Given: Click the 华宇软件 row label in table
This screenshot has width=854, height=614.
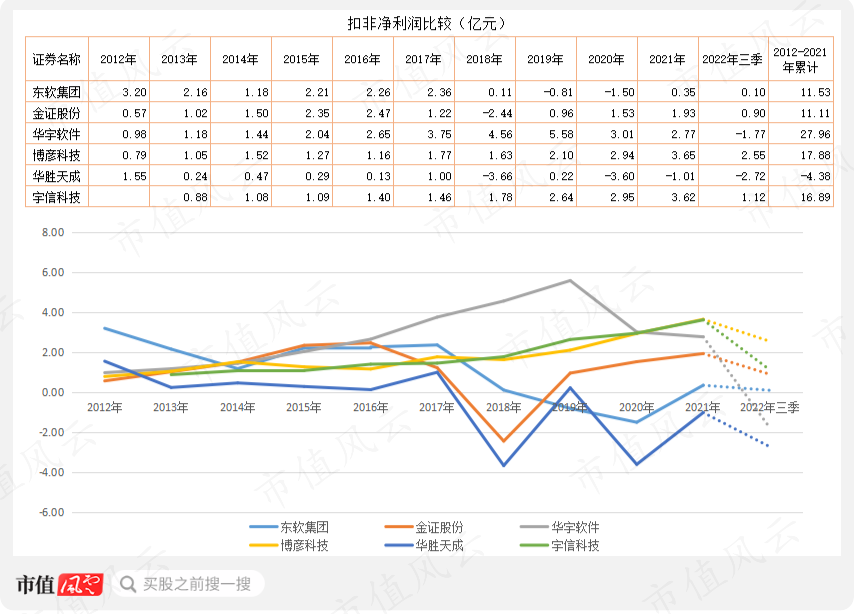Looking at the screenshot, I should click(57, 134).
